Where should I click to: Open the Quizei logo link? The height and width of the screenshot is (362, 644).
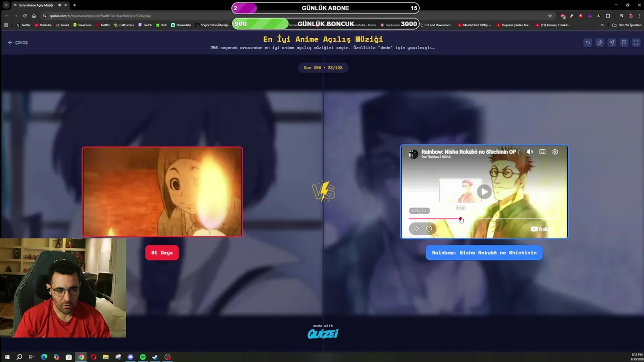coord(323,333)
